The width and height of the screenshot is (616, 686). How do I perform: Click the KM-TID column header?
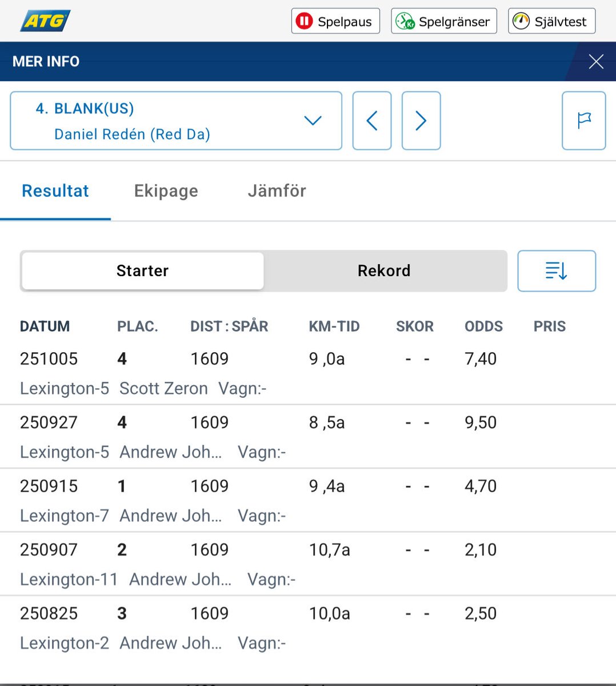334,326
